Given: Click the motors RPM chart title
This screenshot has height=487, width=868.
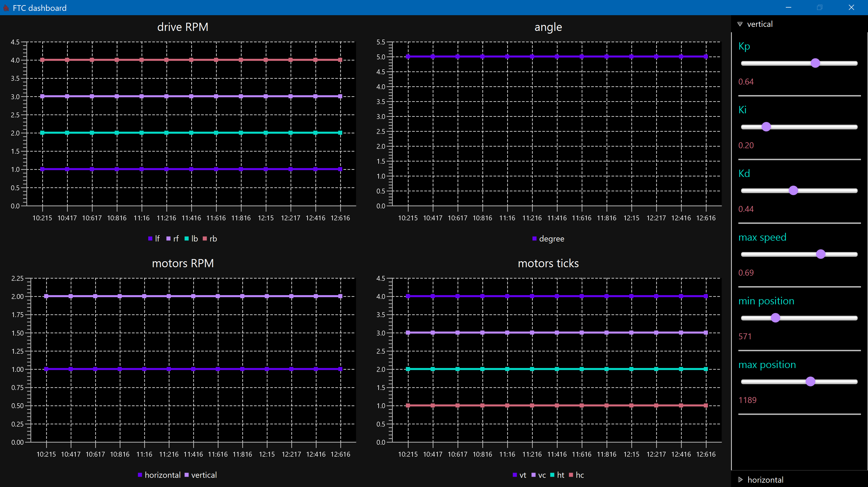Looking at the screenshot, I should click(x=183, y=263).
